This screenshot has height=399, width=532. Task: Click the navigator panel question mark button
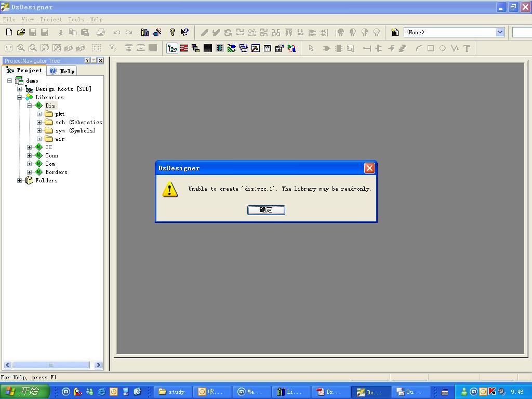click(x=87, y=60)
